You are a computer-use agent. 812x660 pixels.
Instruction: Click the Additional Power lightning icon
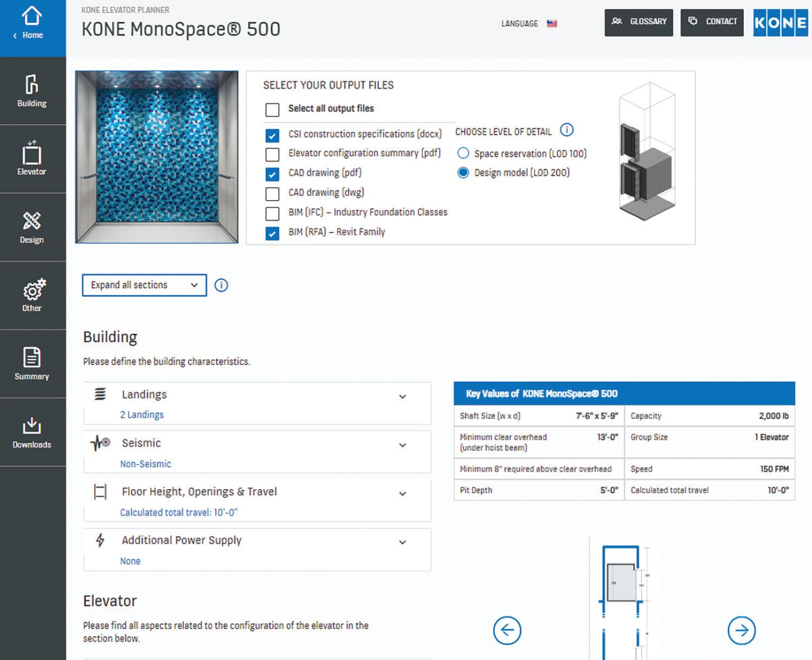click(x=100, y=540)
